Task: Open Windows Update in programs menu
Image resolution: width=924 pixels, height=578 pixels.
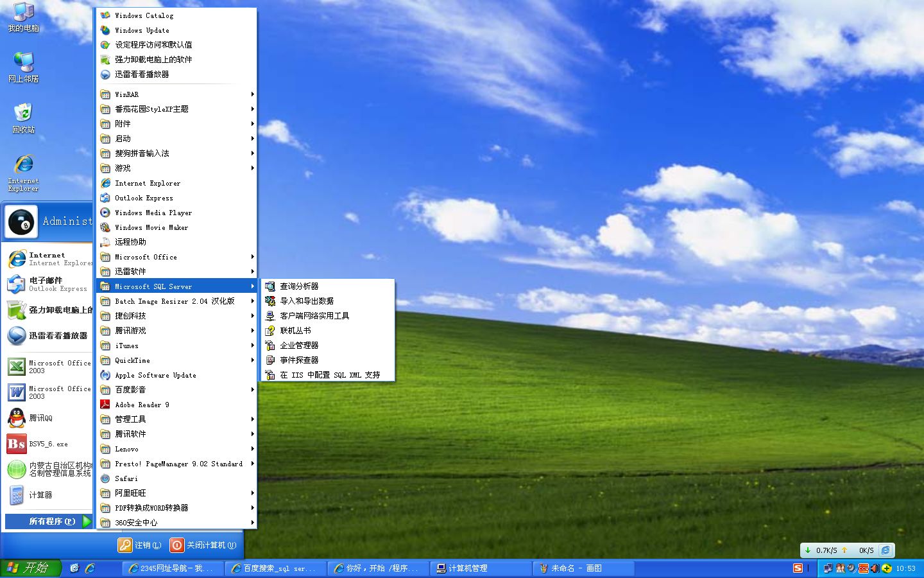Action: [x=176, y=30]
